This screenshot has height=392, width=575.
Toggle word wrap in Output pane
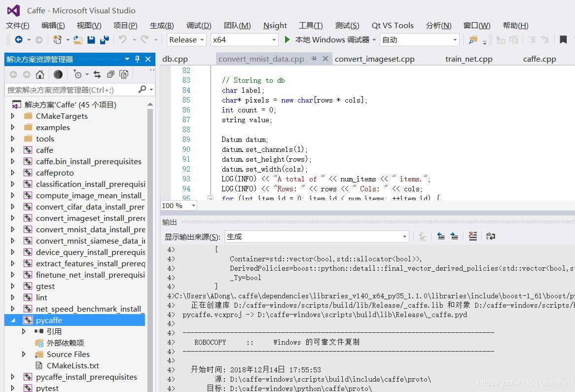point(491,237)
